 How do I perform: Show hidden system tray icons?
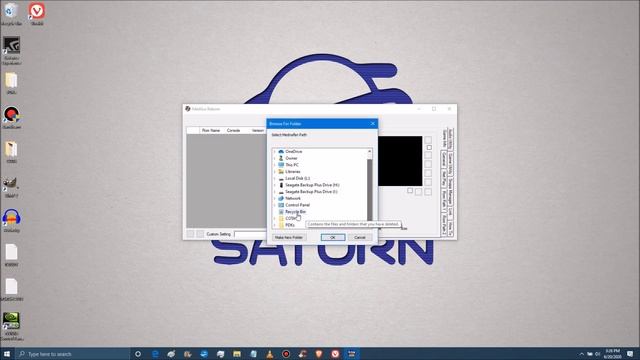pyautogui.click(x=581, y=354)
